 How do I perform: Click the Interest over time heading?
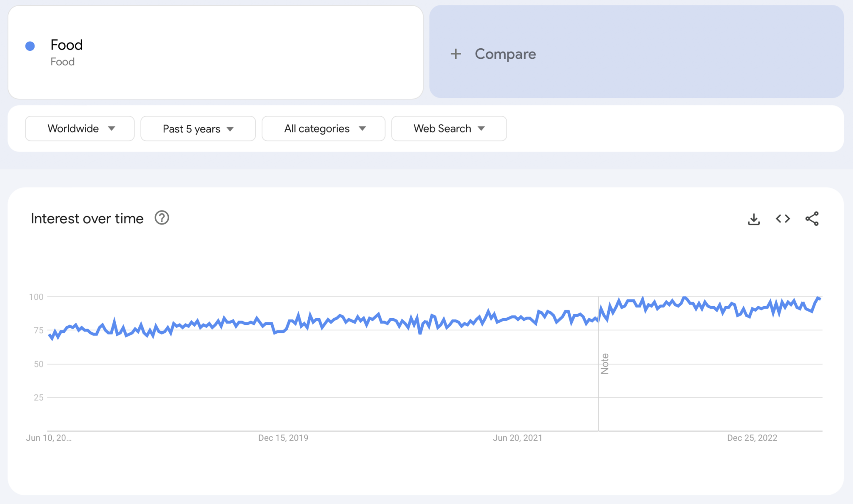pos(87,218)
